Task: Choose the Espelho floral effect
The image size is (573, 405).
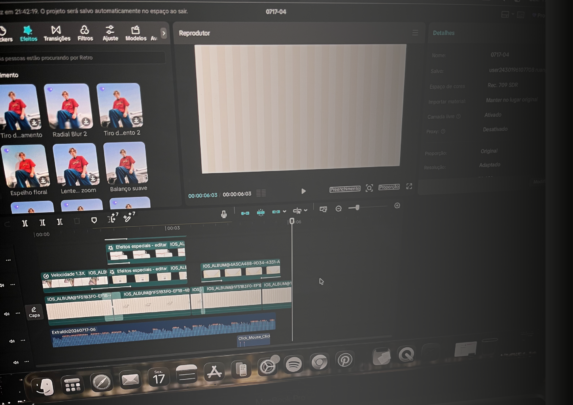Action: [26, 170]
